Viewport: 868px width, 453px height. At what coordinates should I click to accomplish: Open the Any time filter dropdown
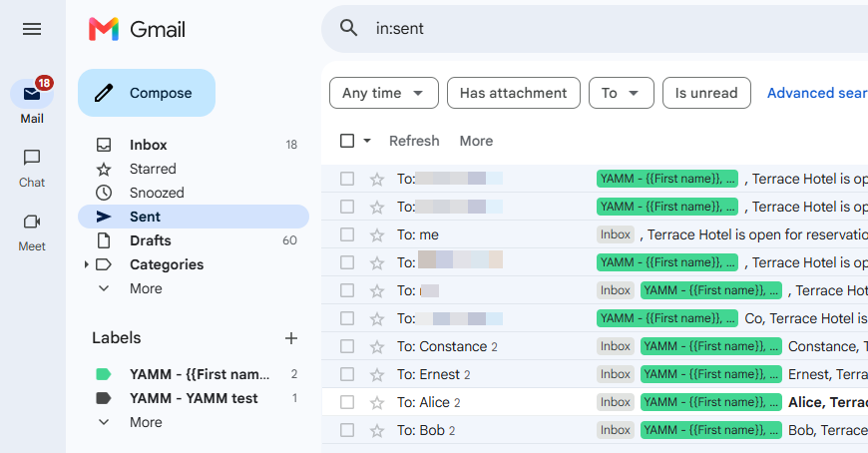pos(384,93)
